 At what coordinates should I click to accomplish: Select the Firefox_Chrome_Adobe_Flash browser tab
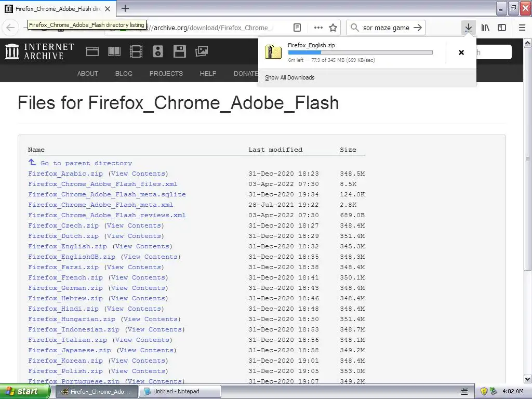[58, 9]
